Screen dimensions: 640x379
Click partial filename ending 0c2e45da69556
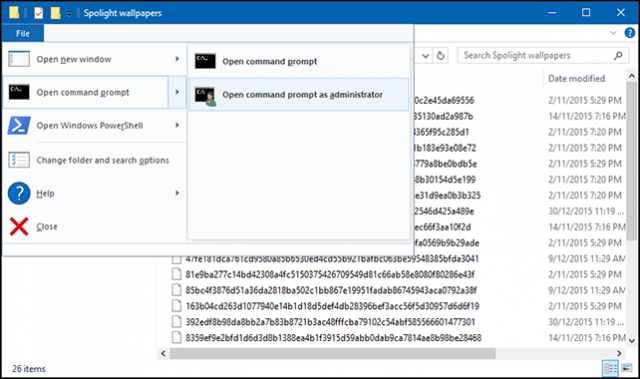(x=444, y=100)
